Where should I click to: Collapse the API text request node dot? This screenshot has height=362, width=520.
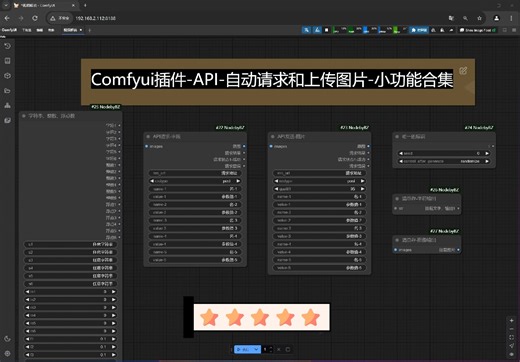coord(148,136)
